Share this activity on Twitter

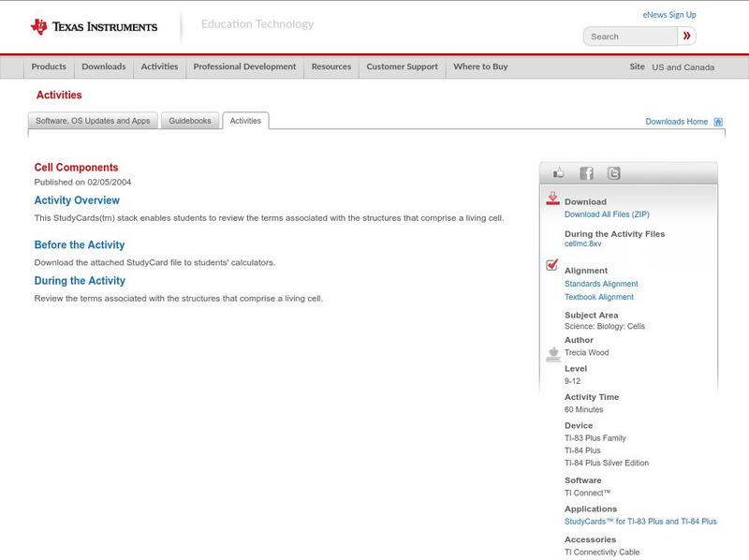[x=613, y=172]
